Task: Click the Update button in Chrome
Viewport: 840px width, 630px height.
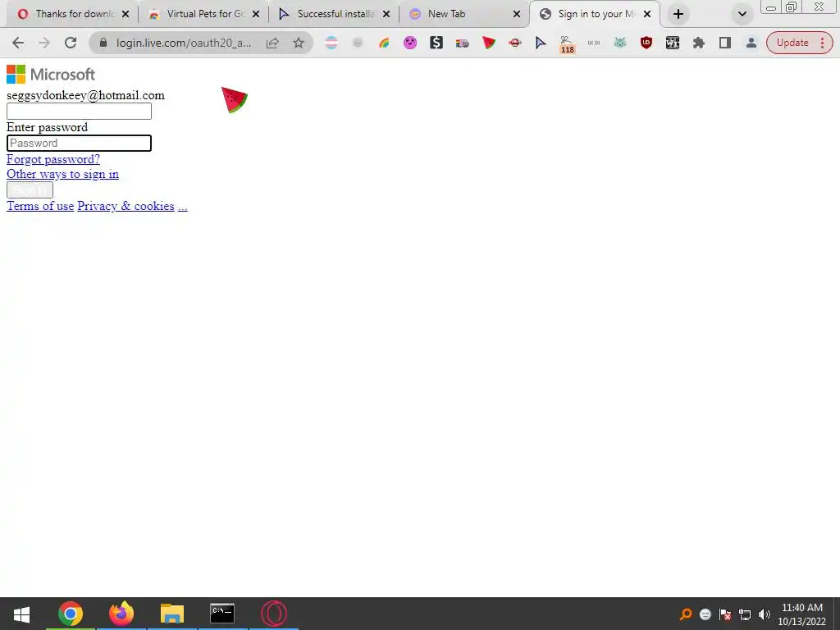Action: click(792, 43)
